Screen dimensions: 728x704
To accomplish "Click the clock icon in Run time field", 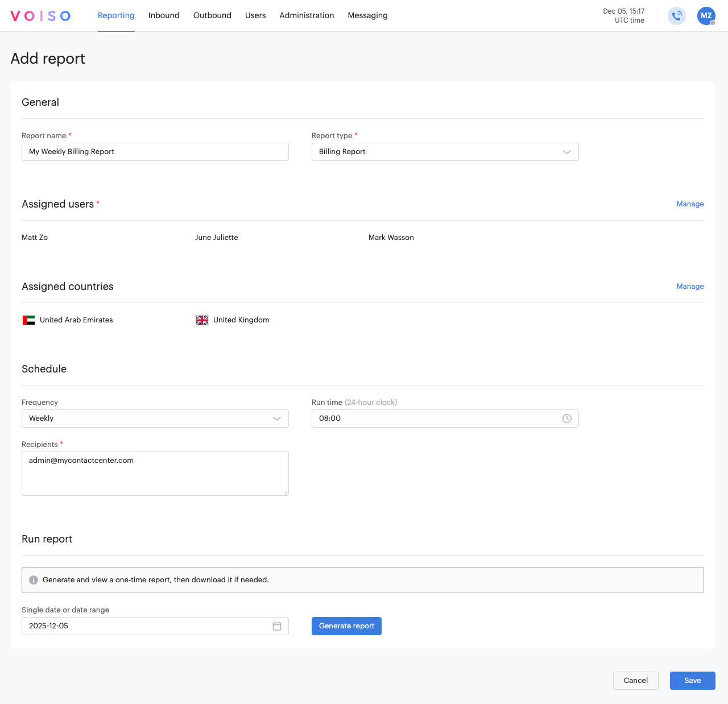I will pos(566,419).
